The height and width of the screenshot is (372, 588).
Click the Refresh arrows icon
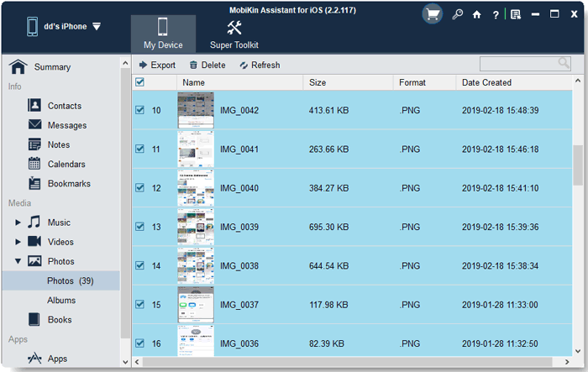pyautogui.click(x=244, y=65)
